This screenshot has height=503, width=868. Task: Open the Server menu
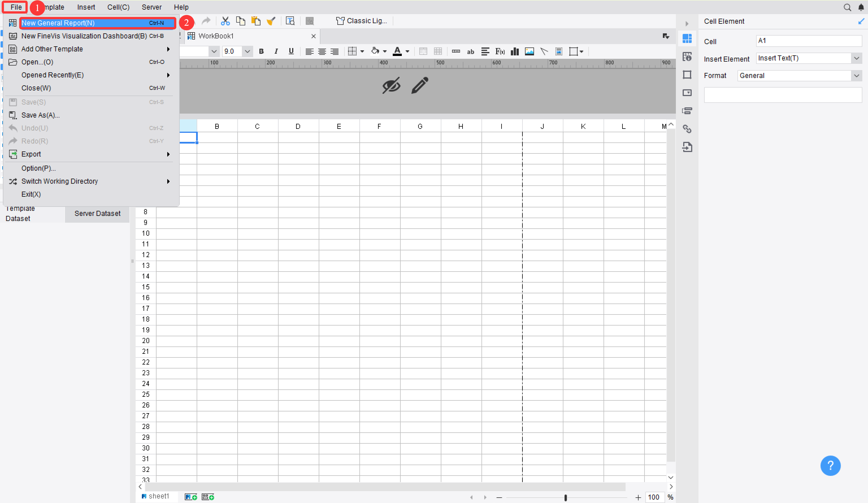[x=151, y=7]
